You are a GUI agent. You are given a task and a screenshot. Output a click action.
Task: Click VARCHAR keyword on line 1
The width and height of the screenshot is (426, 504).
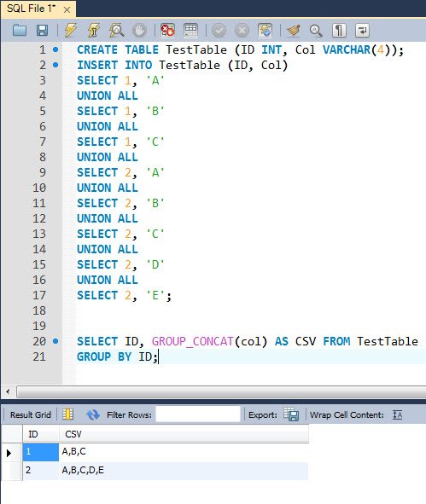pos(347,49)
